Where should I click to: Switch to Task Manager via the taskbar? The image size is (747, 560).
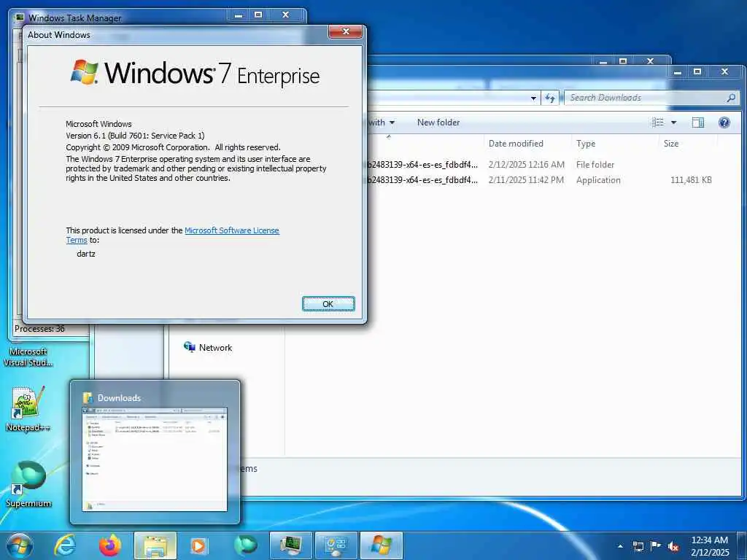coord(291,545)
